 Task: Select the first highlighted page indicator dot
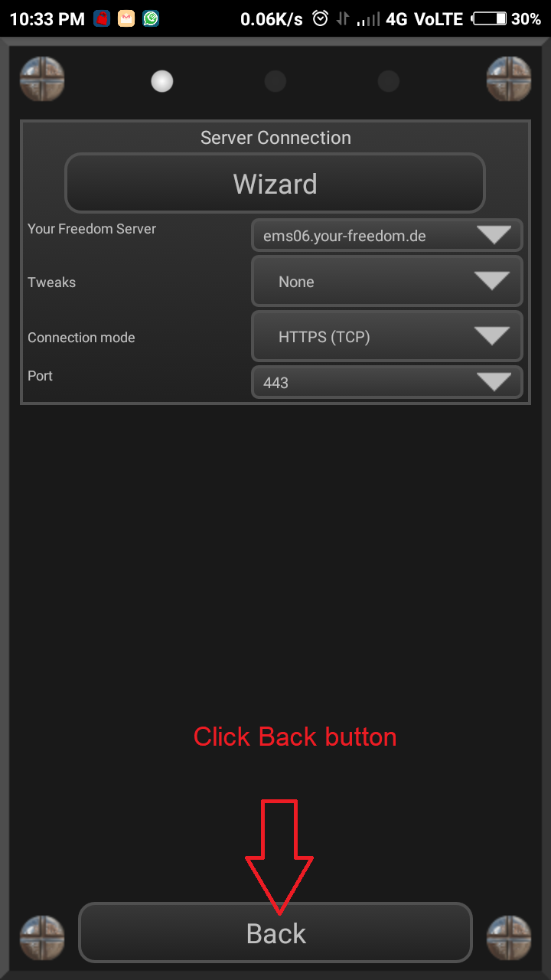pyautogui.click(x=162, y=81)
